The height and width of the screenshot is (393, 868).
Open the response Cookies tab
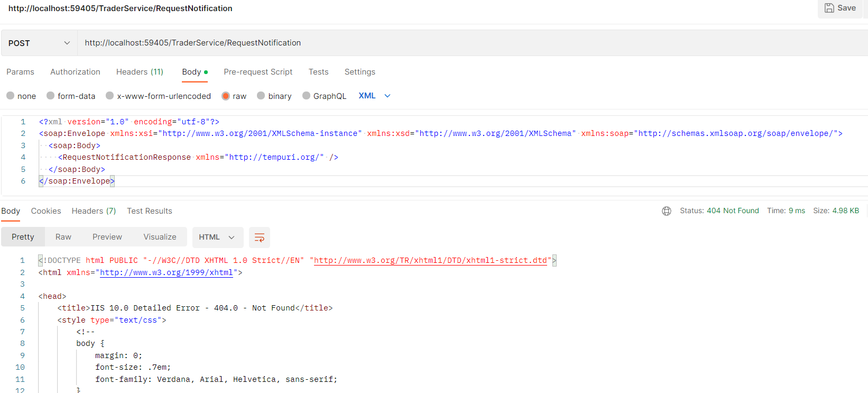(46, 211)
